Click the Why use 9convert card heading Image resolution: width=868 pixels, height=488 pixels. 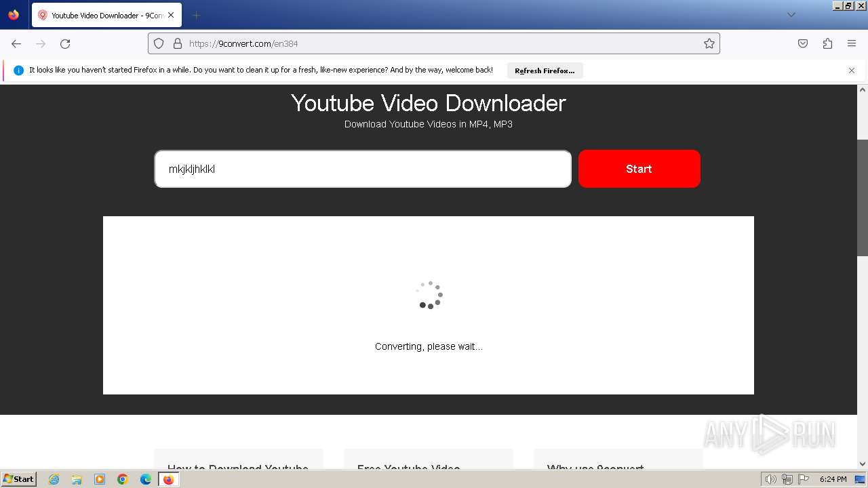pyautogui.click(x=595, y=466)
